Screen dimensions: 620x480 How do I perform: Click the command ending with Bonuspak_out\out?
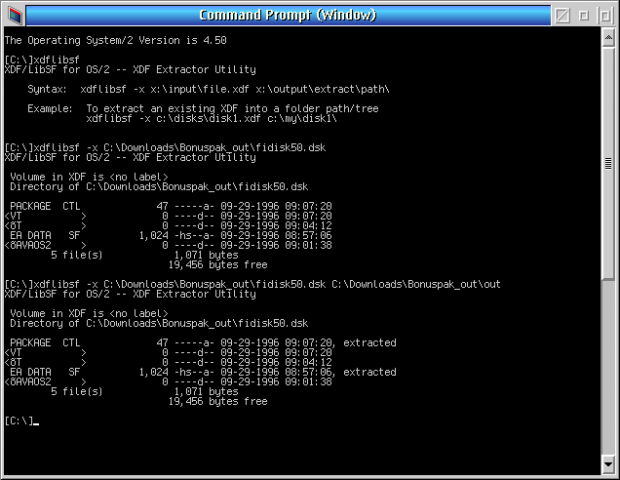[250, 284]
